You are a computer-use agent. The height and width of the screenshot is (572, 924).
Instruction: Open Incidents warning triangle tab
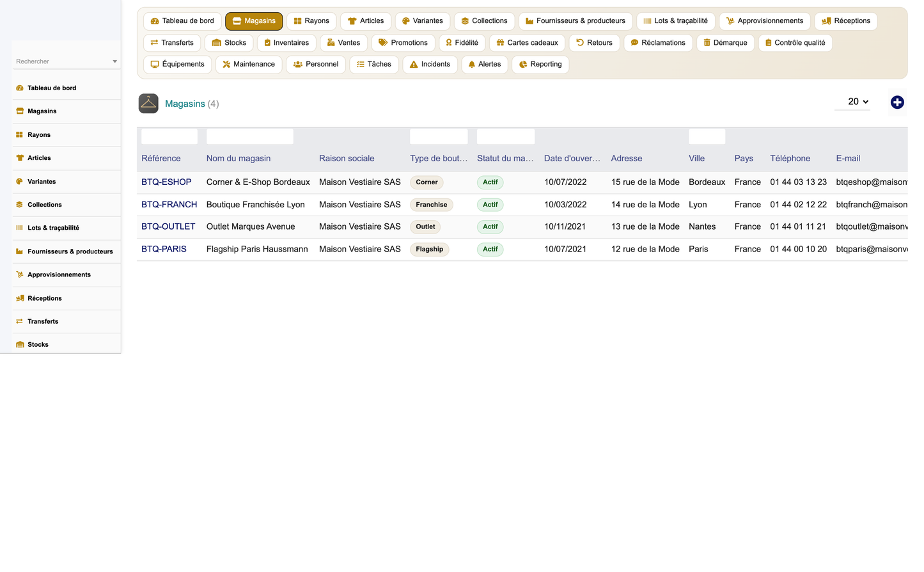(x=430, y=64)
